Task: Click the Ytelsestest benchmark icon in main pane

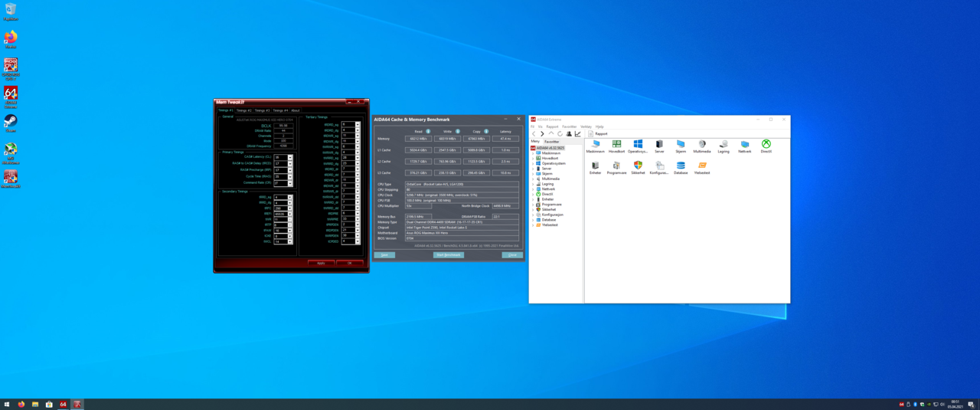Action: tap(702, 166)
